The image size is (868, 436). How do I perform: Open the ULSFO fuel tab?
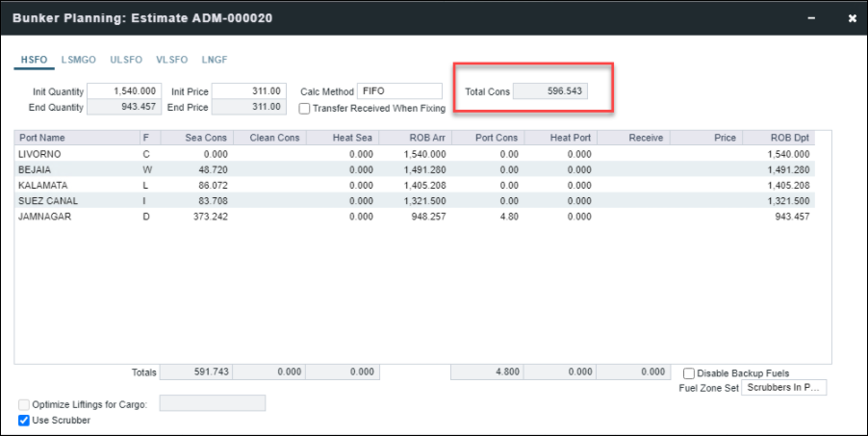125,60
